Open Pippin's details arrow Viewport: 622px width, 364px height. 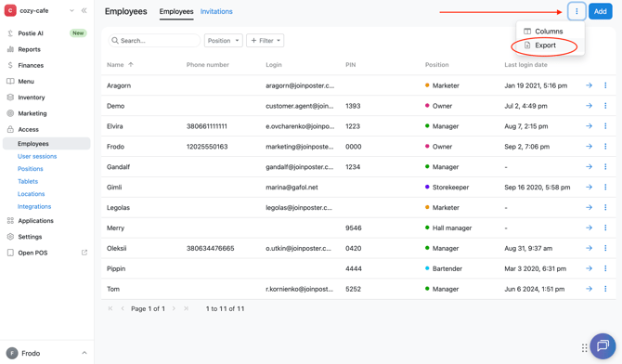pos(590,268)
